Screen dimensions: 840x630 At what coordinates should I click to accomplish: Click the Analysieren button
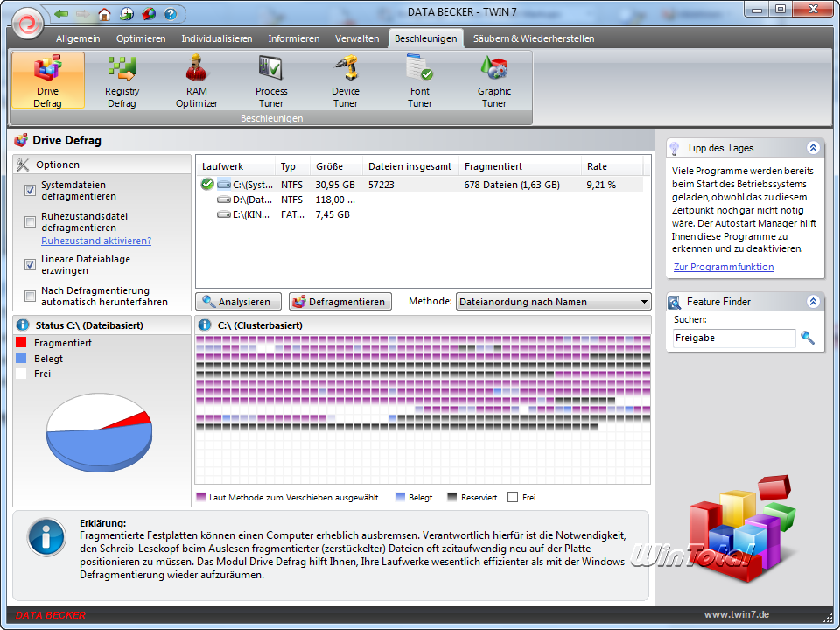click(x=238, y=302)
